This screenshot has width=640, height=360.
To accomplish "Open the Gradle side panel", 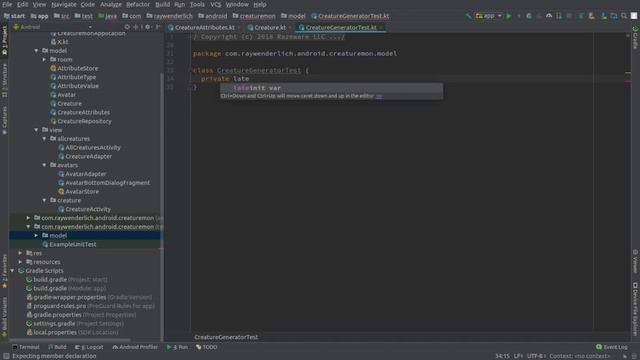I will pyautogui.click(x=635, y=38).
